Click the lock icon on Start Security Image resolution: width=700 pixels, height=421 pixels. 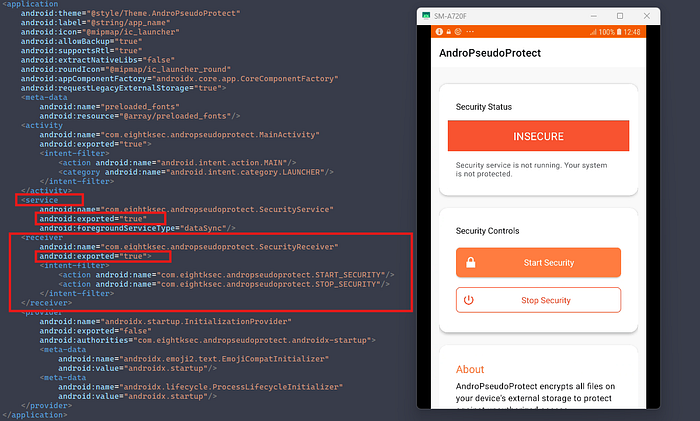click(470, 263)
